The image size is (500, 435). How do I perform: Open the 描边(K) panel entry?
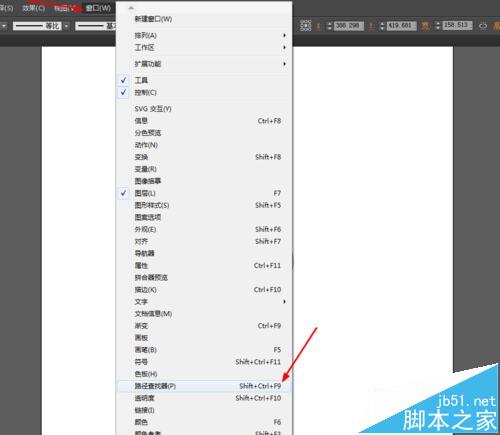click(x=204, y=290)
